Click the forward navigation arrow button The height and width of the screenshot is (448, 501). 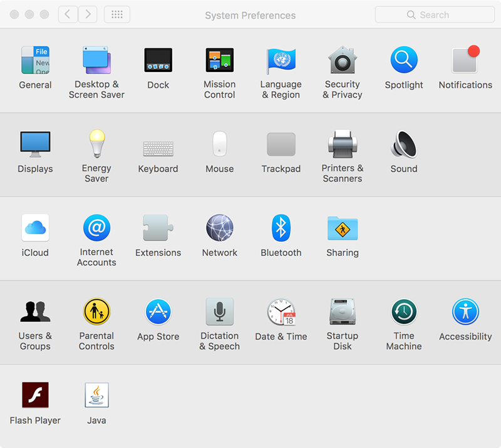point(88,14)
